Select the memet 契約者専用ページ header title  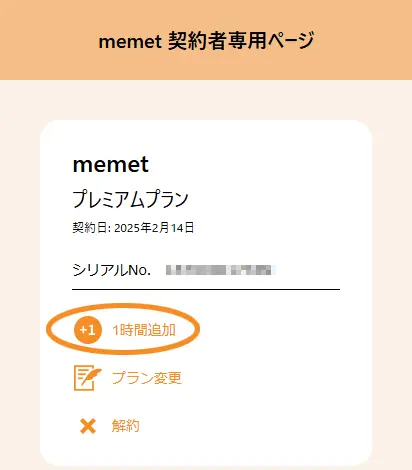(x=206, y=41)
